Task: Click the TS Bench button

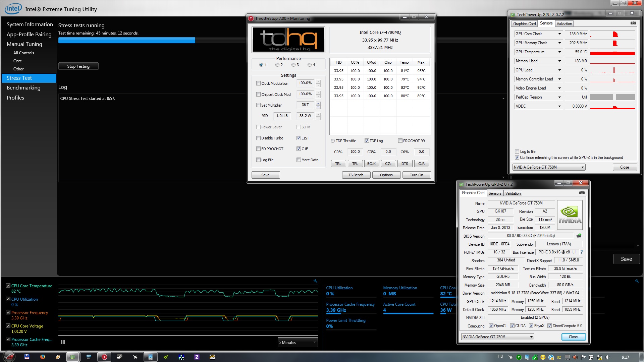Action: [356, 175]
